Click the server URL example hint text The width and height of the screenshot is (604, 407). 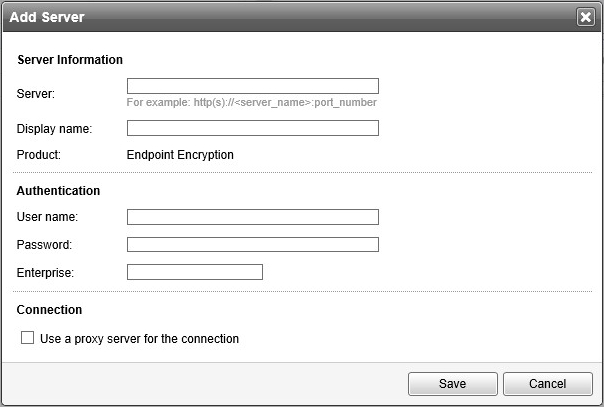click(x=251, y=102)
